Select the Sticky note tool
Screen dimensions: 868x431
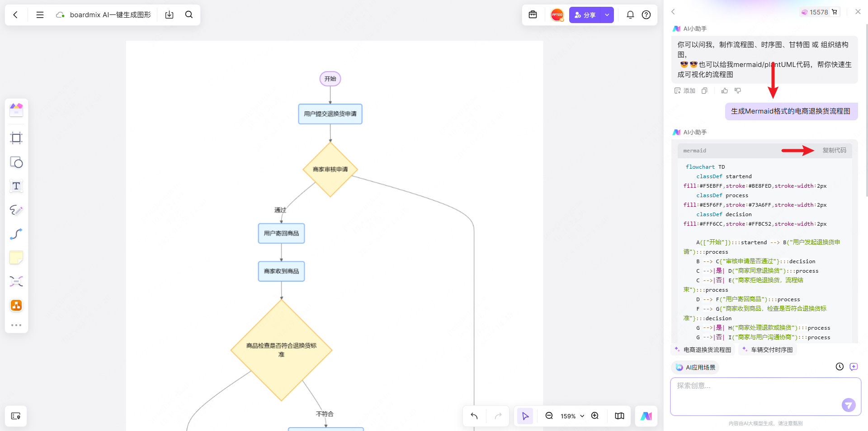[16, 258]
